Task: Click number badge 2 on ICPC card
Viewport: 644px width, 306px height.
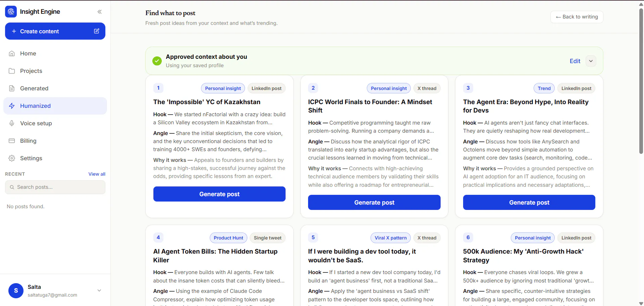Action: (313, 88)
